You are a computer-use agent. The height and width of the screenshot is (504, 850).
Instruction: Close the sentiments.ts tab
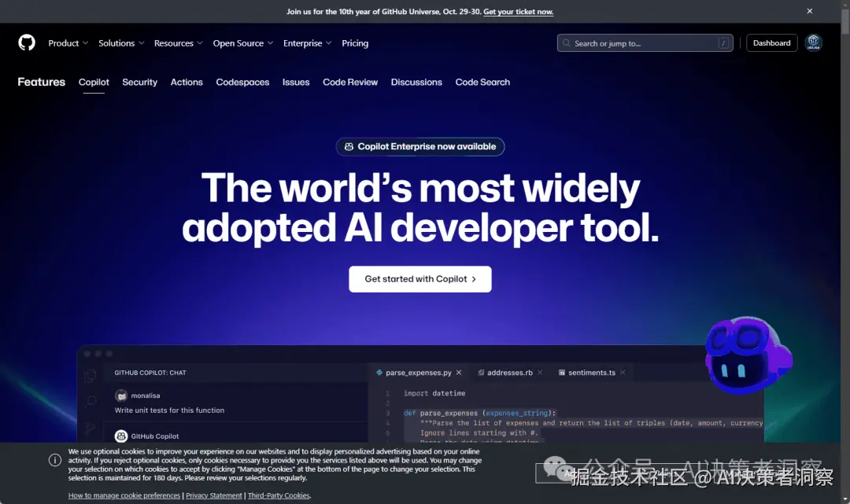(x=623, y=373)
